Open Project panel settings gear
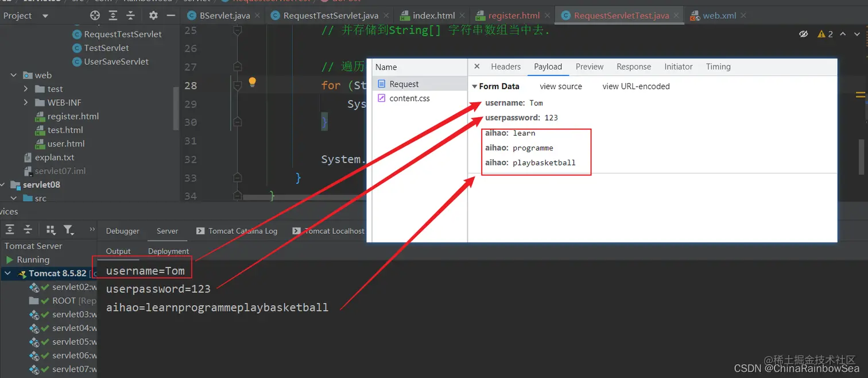 pyautogui.click(x=153, y=16)
